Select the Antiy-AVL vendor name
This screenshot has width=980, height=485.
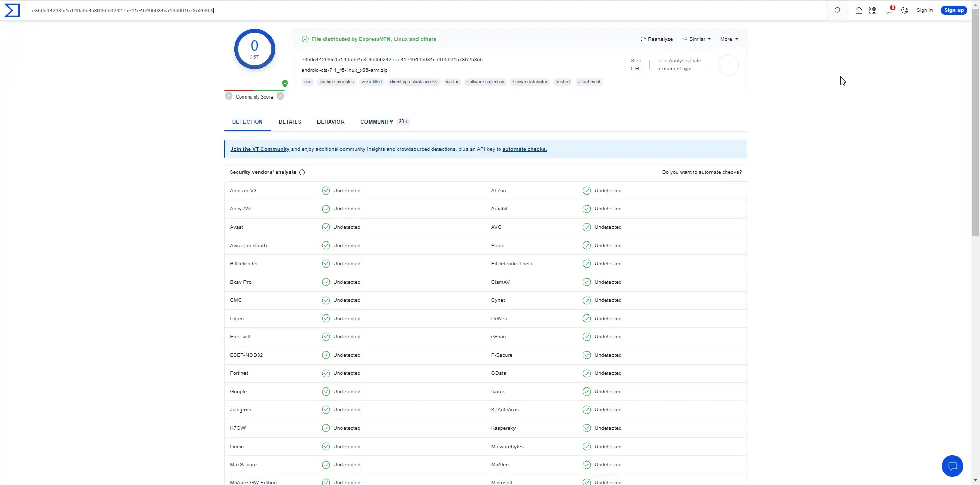241,209
